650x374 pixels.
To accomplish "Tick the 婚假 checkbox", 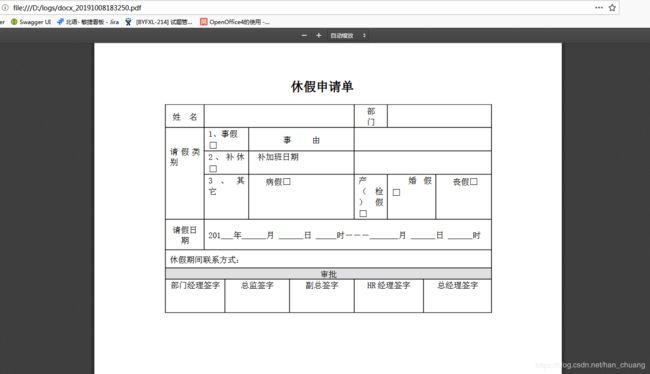I will point(396,192).
